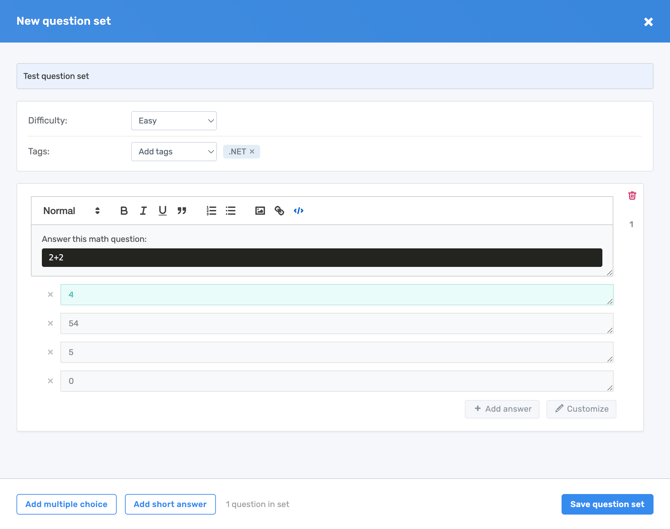This screenshot has height=529, width=670.
Task: Toggle underline formatting button
Action: coord(162,211)
